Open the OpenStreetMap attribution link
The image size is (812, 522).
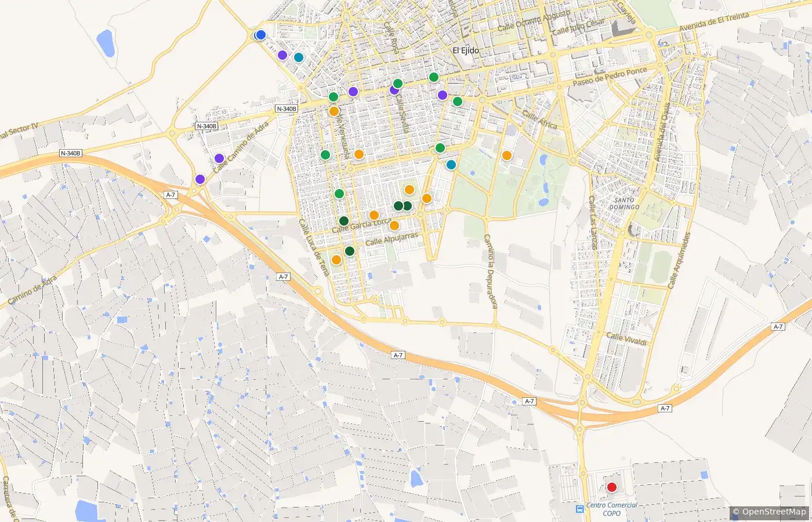768,512
